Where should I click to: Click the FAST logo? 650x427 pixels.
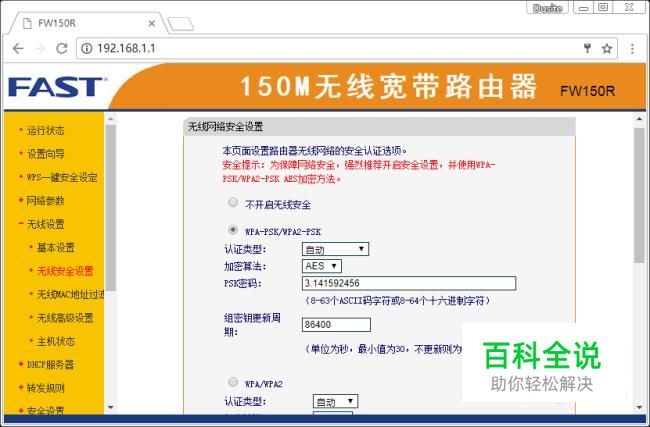57,87
